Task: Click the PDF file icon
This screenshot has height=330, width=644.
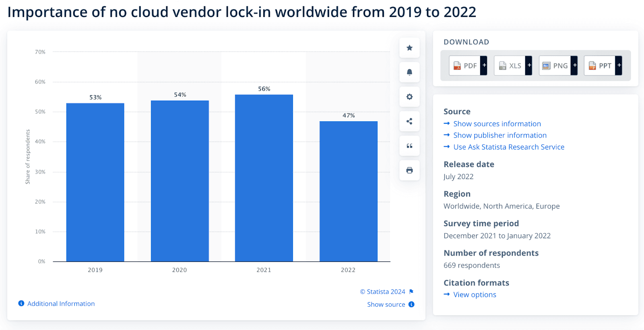Action: tap(457, 66)
